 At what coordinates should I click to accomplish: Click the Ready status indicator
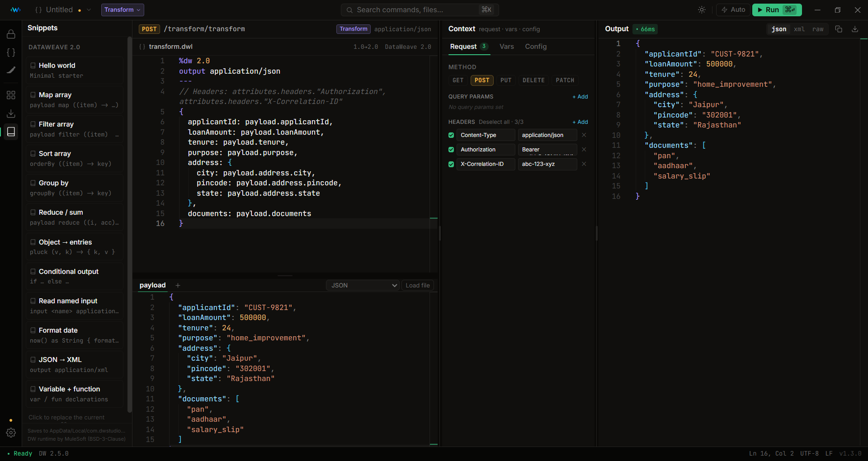(19, 453)
